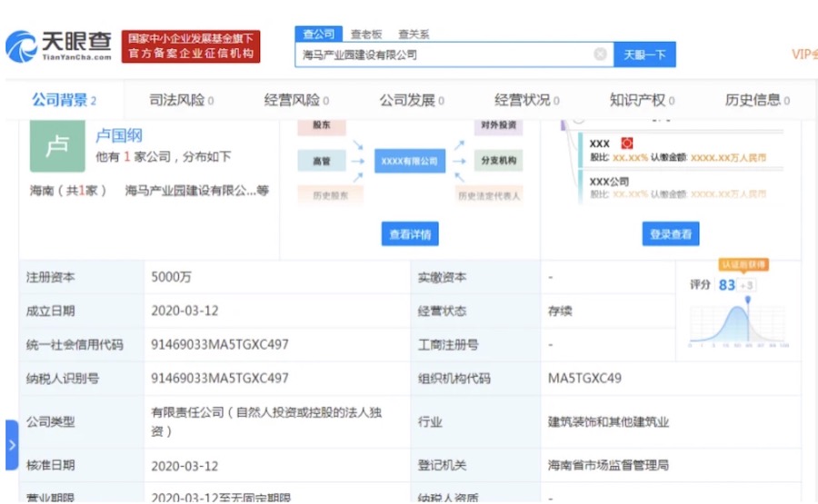Switch to the 查关系 search tab
Viewport: 818px width, 504px height.
[414, 34]
